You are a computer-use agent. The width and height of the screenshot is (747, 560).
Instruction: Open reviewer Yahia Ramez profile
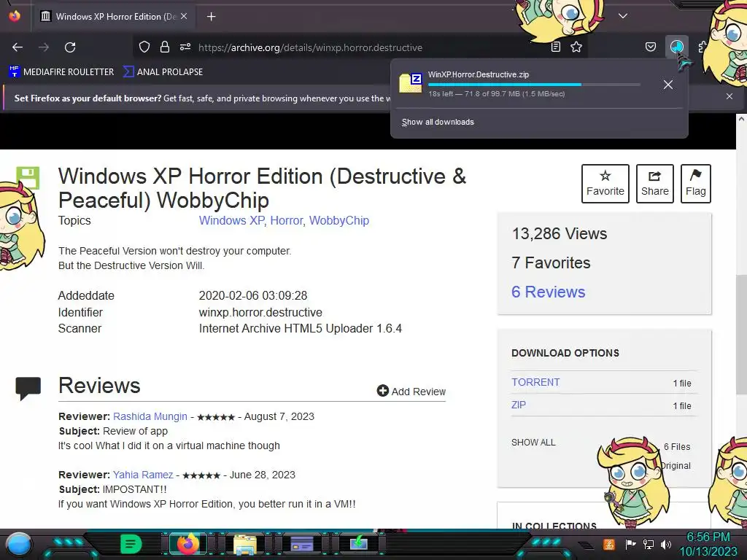(x=143, y=475)
